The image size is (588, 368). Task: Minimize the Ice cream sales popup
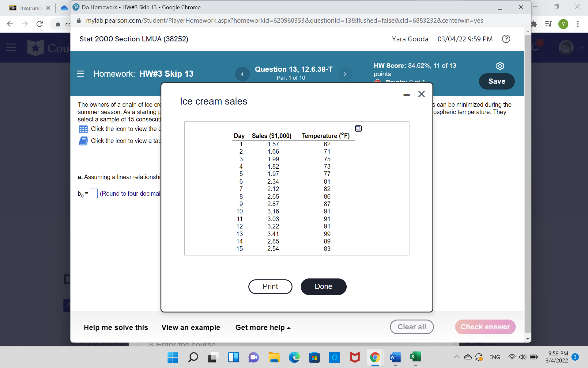[407, 95]
